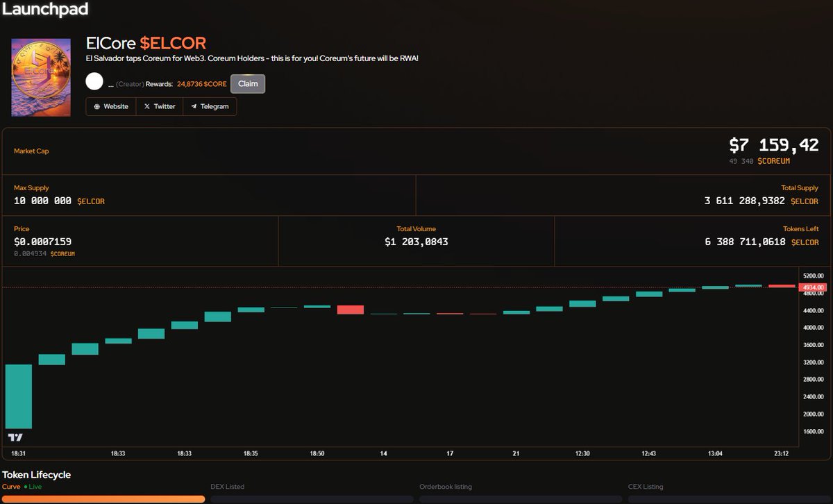Screen dimensions: 833x504
Task: Click the $0.0007159 price value
Action: coord(42,242)
